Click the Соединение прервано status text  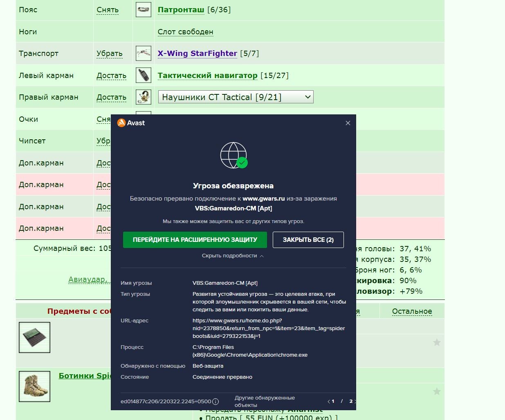click(222, 377)
